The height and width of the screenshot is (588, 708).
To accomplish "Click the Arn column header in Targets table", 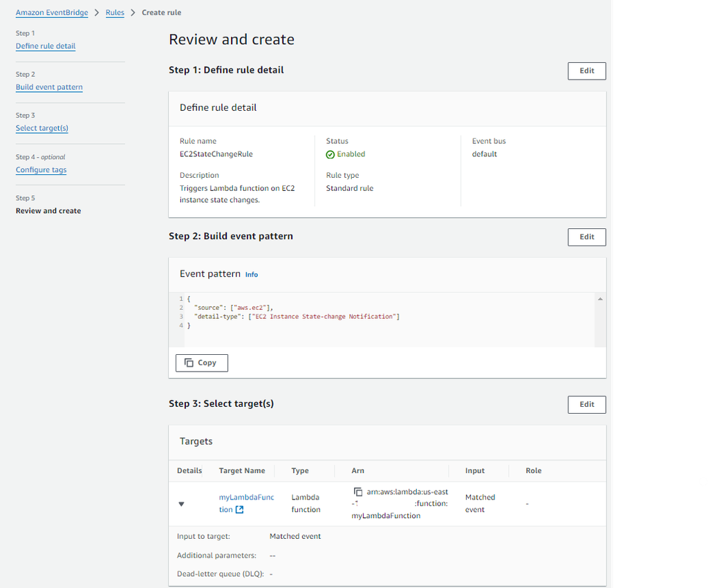I will click(x=358, y=470).
